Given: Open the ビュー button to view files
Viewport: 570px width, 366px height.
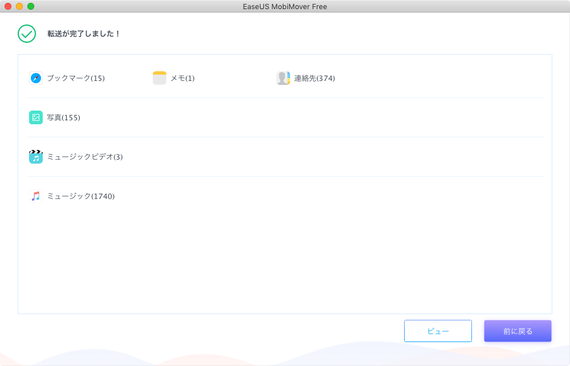Looking at the screenshot, I should pyautogui.click(x=438, y=331).
